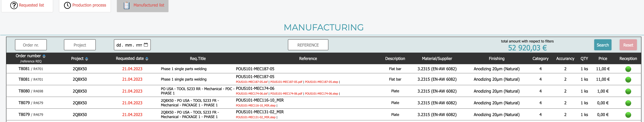This screenshot has height=122, width=644.
Task: Click the Project filter input
Action: pos(80,45)
